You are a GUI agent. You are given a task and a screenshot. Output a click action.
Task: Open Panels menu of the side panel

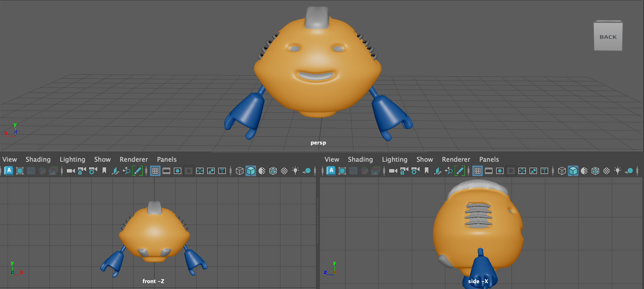(x=489, y=159)
